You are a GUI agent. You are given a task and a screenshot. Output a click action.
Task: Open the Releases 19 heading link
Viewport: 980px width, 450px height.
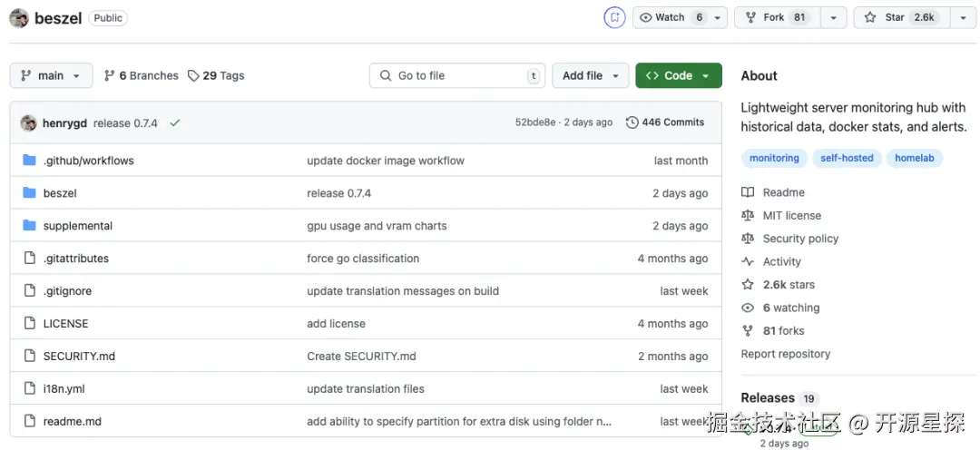[779, 398]
